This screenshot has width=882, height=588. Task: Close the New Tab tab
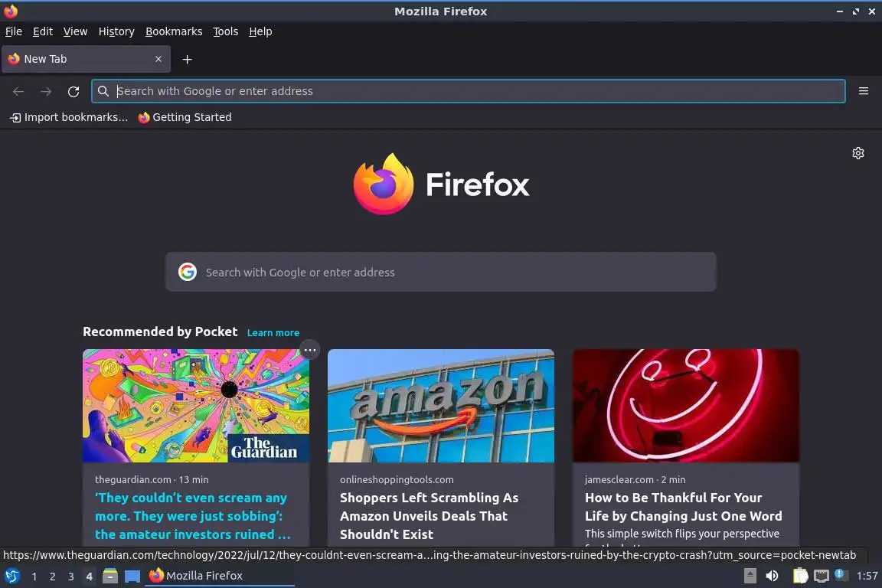(158, 59)
